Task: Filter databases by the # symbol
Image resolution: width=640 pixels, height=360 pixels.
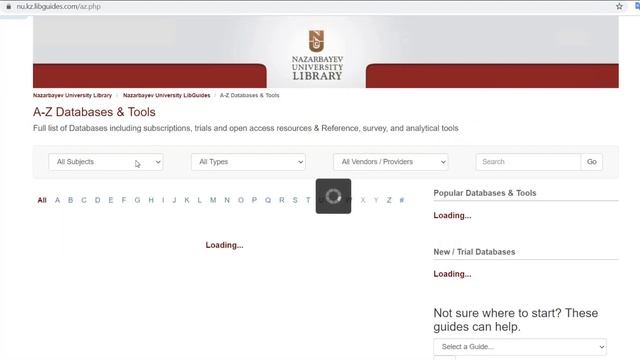Action: [402, 200]
